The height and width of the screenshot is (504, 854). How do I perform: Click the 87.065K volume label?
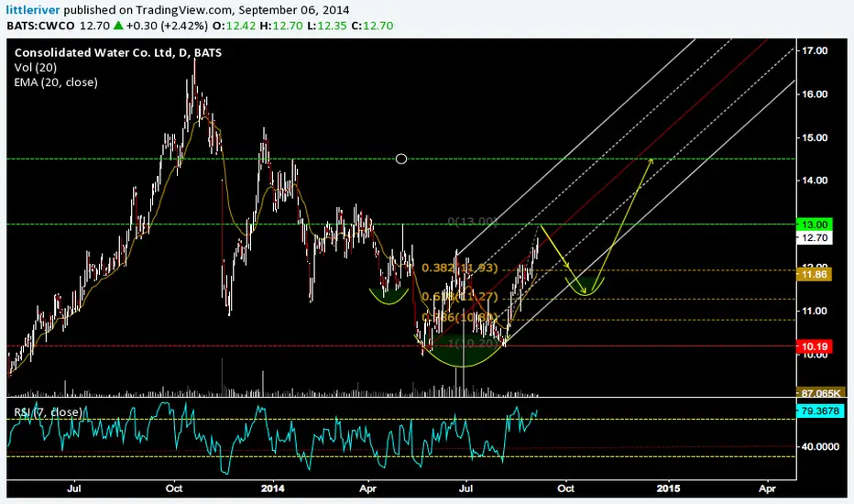click(x=821, y=393)
